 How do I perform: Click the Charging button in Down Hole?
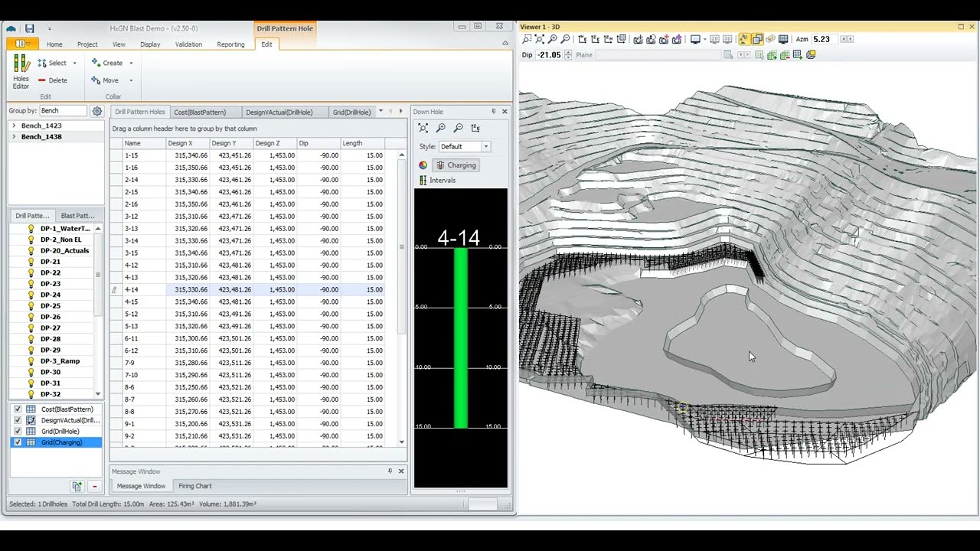pos(456,165)
